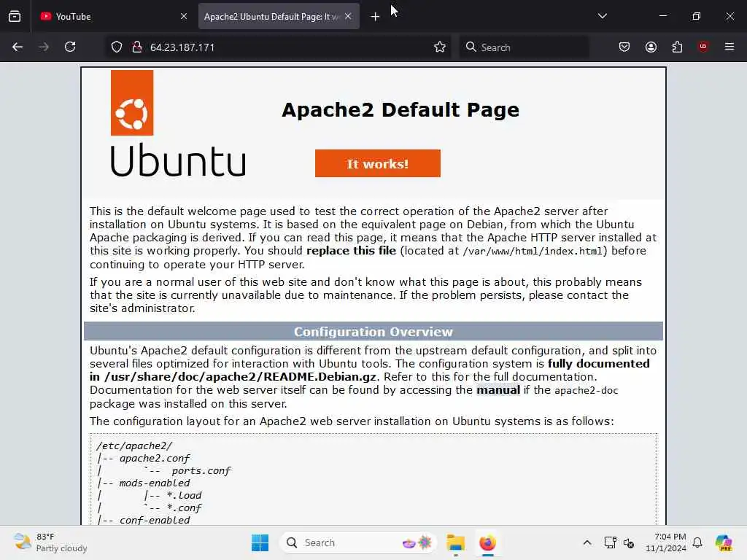Open the Extensions puzzle icon

pos(677,47)
